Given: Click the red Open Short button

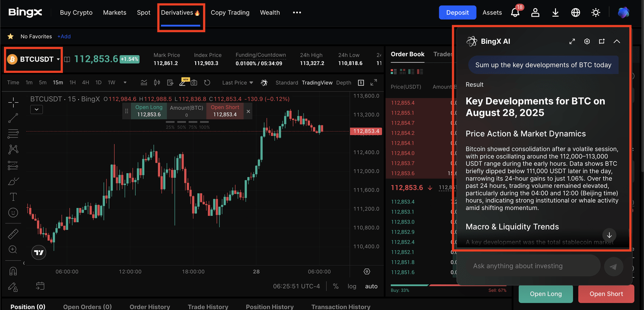Looking at the screenshot, I should pyautogui.click(x=606, y=294).
